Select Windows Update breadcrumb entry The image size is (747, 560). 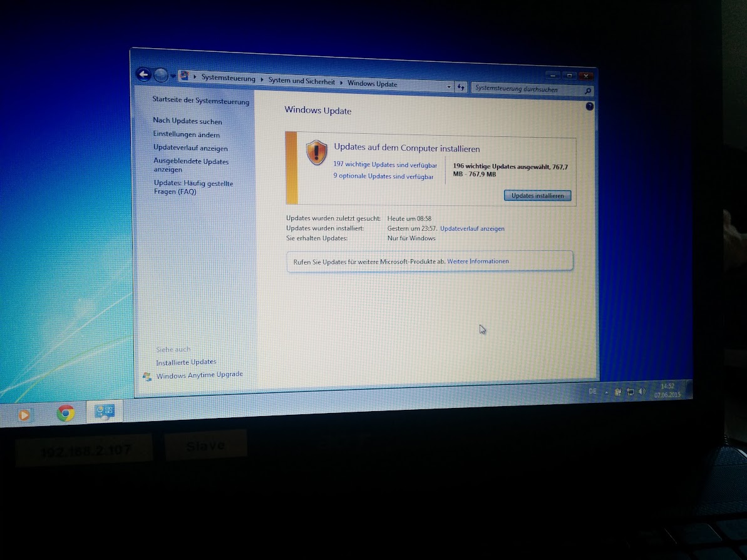coord(372,84)
